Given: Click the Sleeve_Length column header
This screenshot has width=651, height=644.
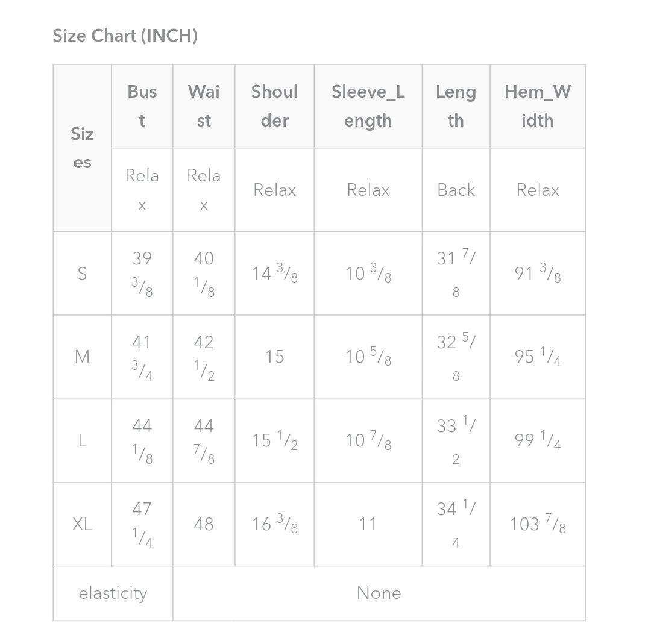Looking at the screenshot, I should [368, 106].
